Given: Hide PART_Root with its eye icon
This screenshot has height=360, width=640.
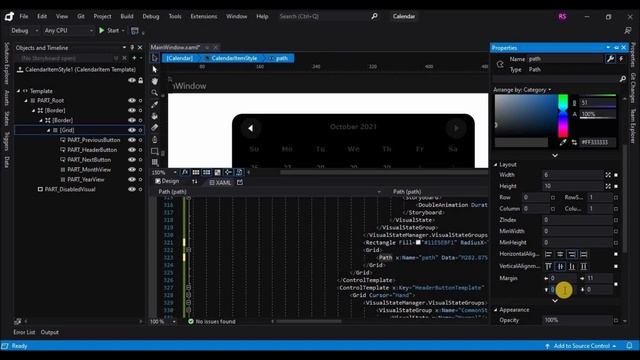Looking at the screenshot, I should pyautogui.click(x=131, y=100).
